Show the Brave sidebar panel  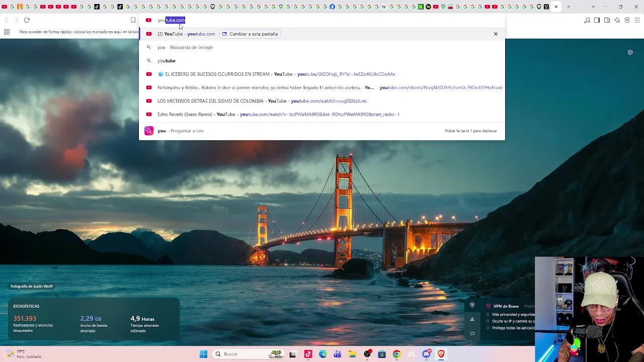597,20
